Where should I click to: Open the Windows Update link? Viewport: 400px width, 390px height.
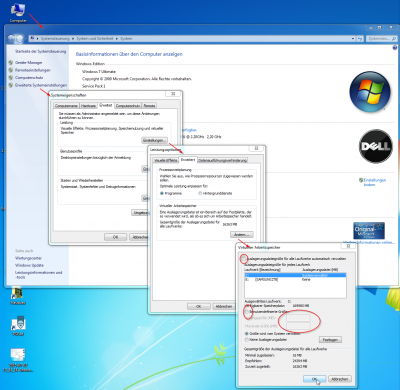click(29, 265)
